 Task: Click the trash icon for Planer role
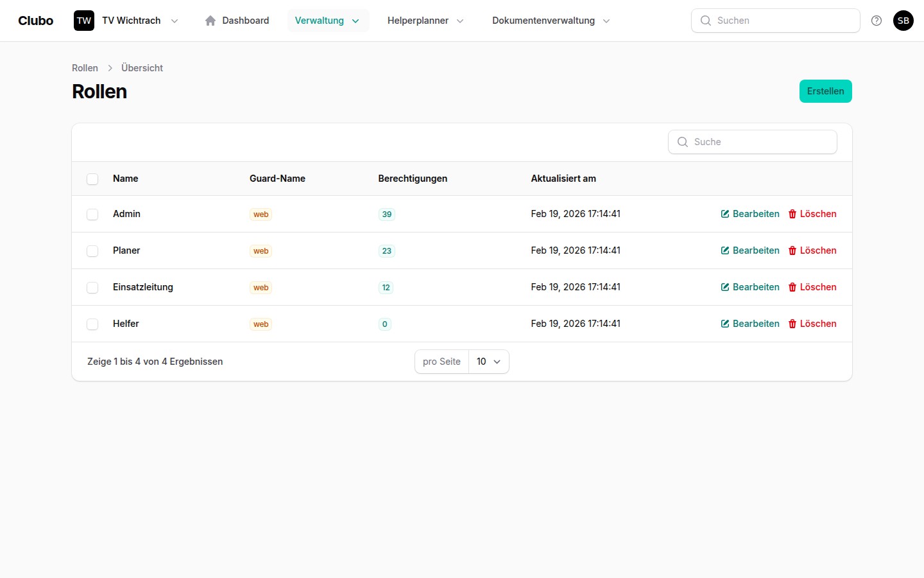click(792, 250)
